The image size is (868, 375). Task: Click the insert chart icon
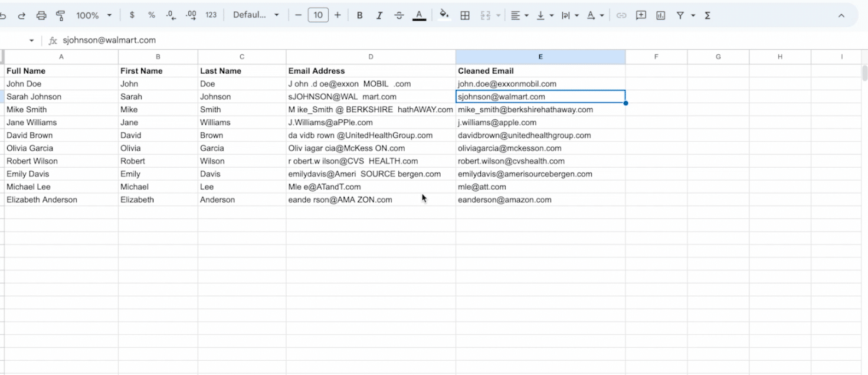(x=661, y=15)
